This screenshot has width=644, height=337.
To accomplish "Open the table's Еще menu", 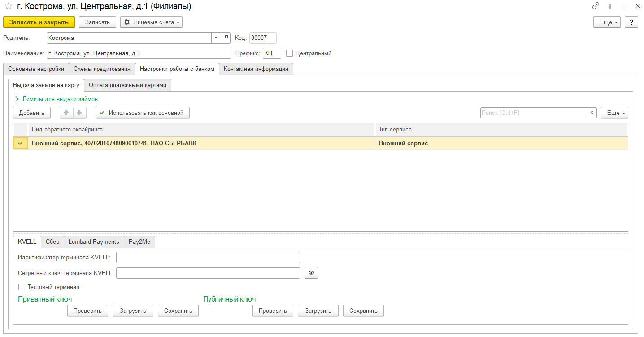I will (614, 113).
